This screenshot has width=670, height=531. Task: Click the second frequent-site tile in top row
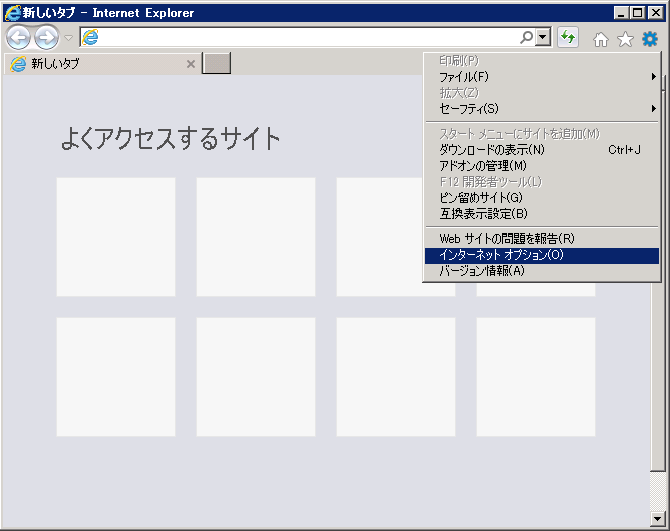pos(256,237)
